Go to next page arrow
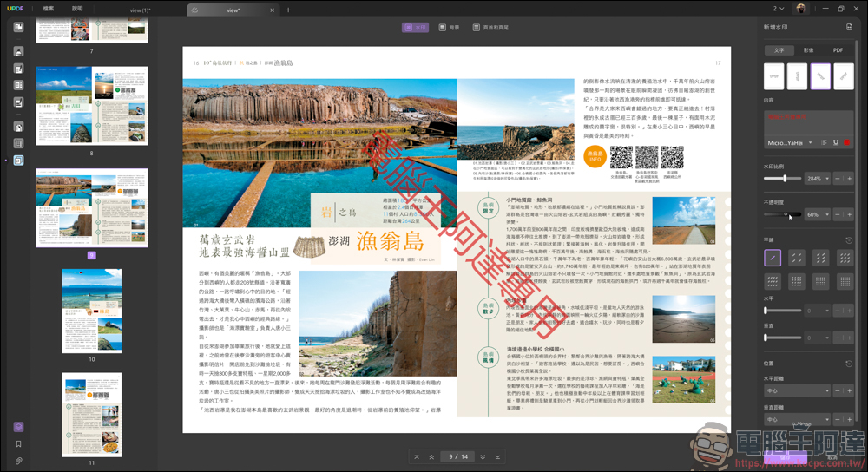This screenshot has width=868, height=472. (x=483, y=457)
